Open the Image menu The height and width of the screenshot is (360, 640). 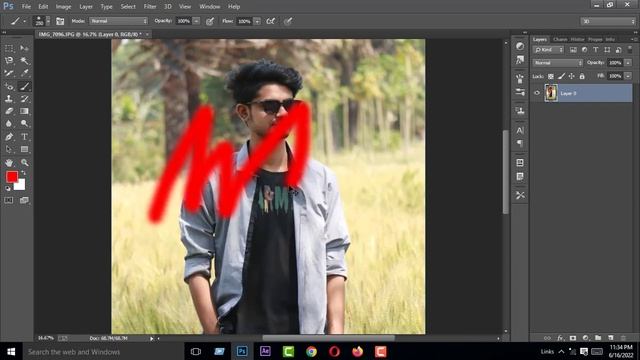tap(63, 7)
